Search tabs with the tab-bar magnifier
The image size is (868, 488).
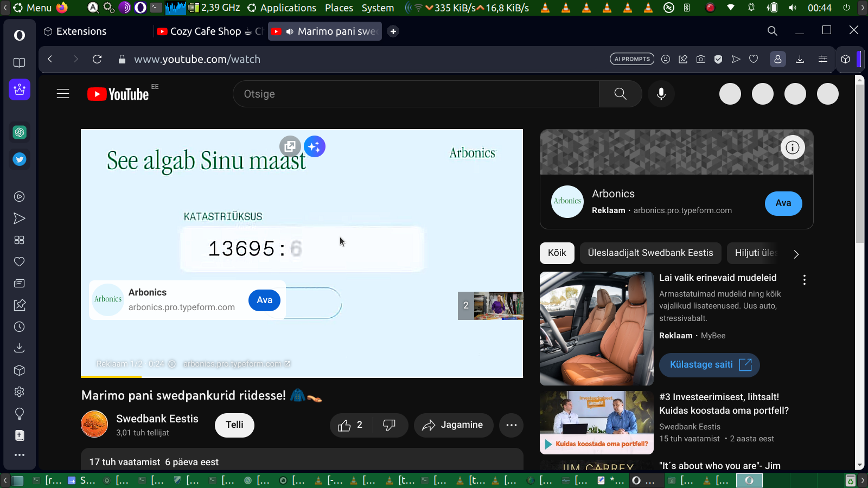tap(773, 31)
